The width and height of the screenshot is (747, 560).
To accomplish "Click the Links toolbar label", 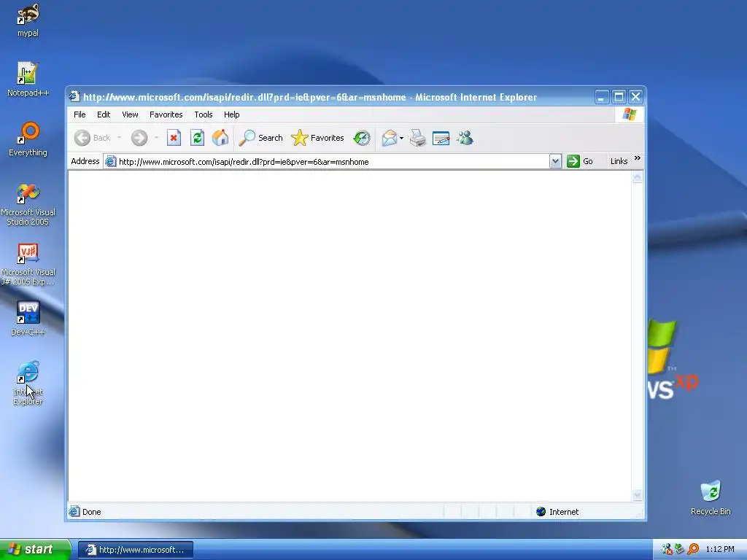I will pyautogui.click(x=619, y=161).
